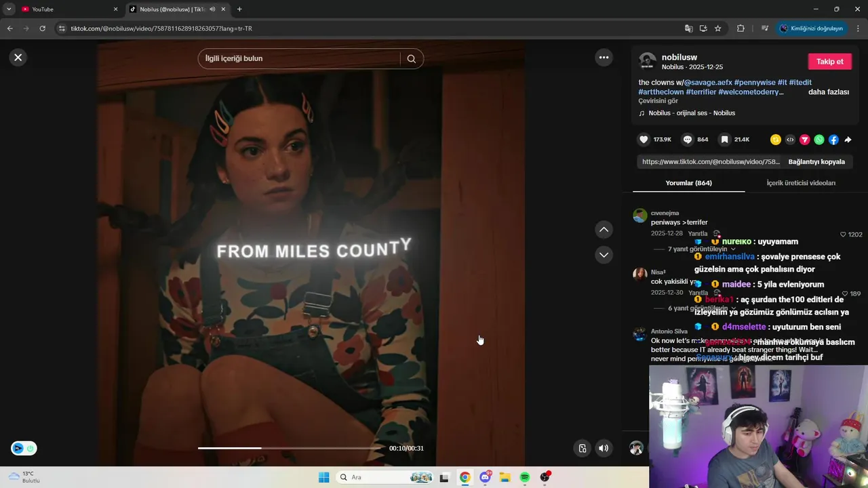Expand description with 'daha fazlası'

point(829,91)
